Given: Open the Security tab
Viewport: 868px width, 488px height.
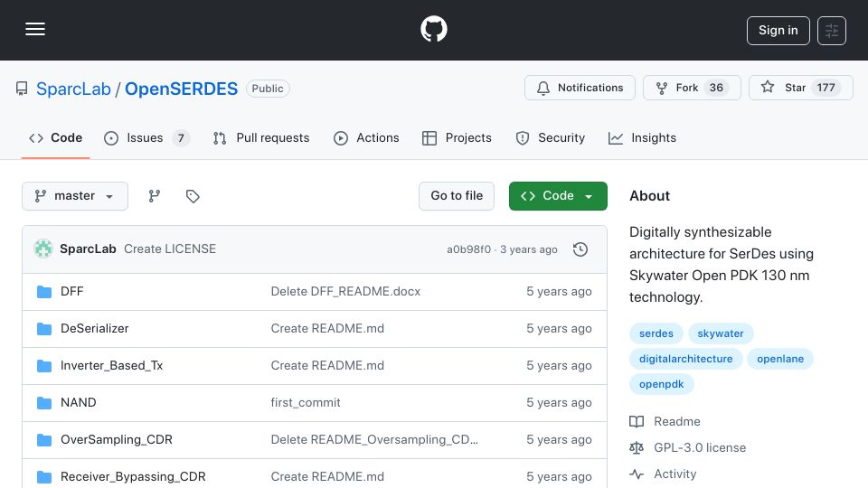Looking at the screenshot, I should point(551,137).
